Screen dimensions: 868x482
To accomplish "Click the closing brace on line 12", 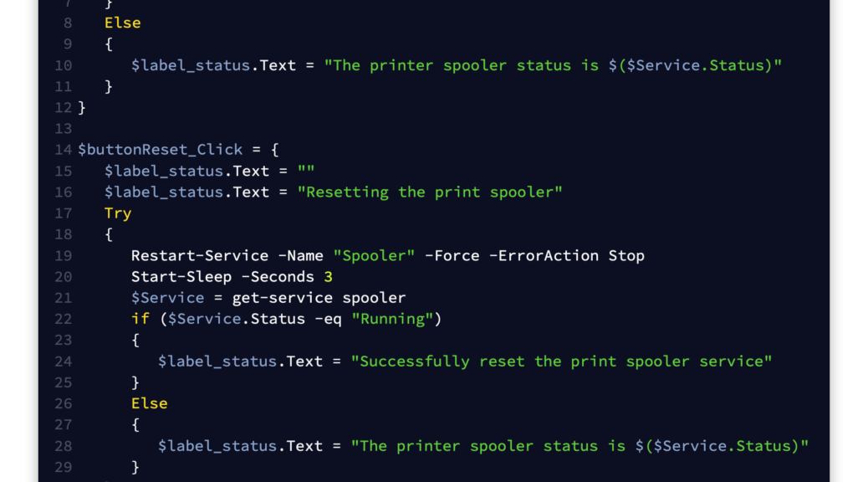I will 82,107.
